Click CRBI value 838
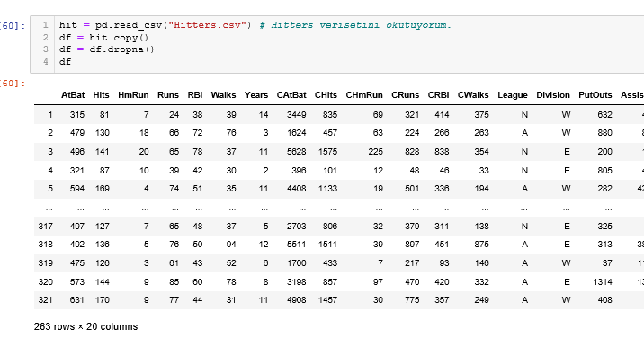Screen dimensions: 644x338 click(x=442, y=152)
